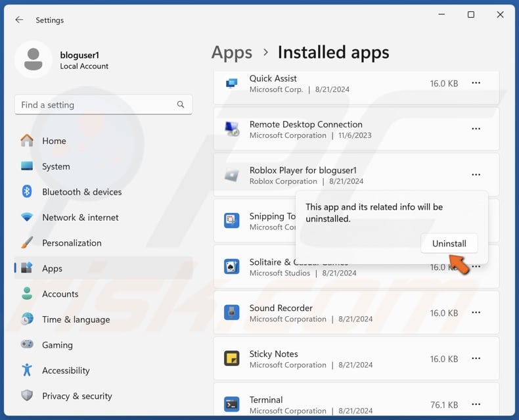Screen dimensions: 519x420
Task: Click the Apps sidebar icon
Action: tap(27, 268)
